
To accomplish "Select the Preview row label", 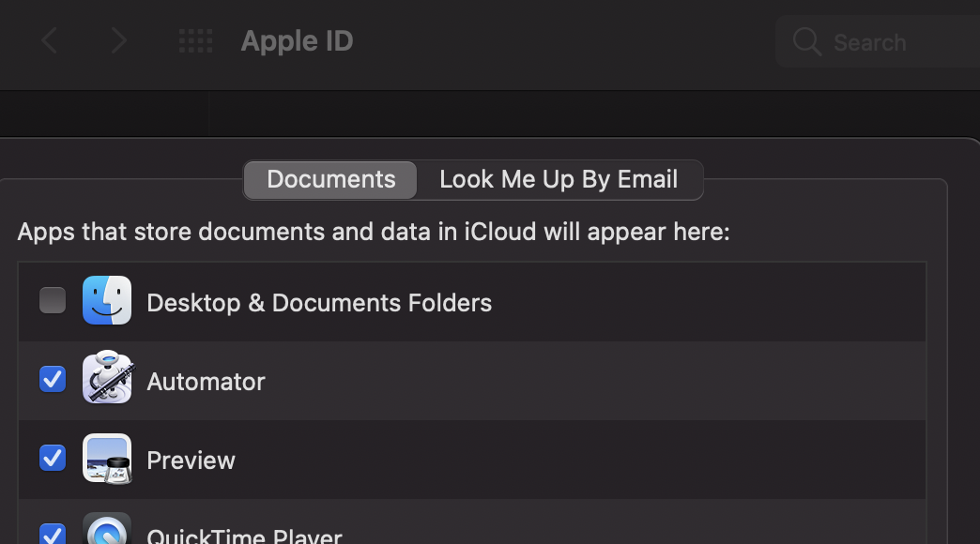I will [191, 461].
